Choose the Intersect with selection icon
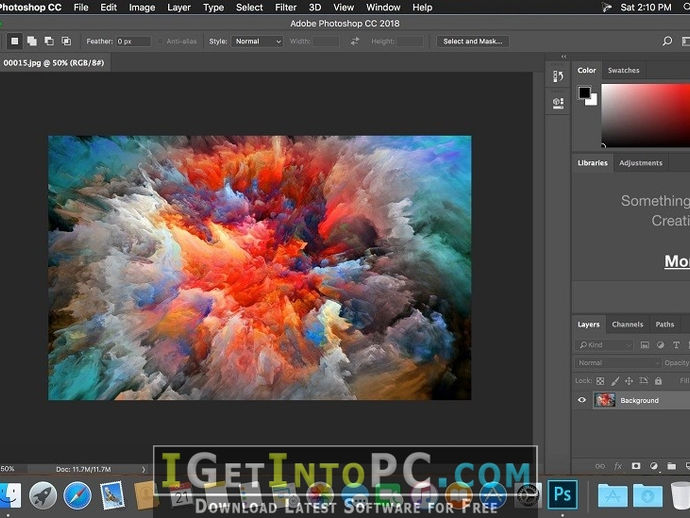690x518 pixels. [66, 41]
